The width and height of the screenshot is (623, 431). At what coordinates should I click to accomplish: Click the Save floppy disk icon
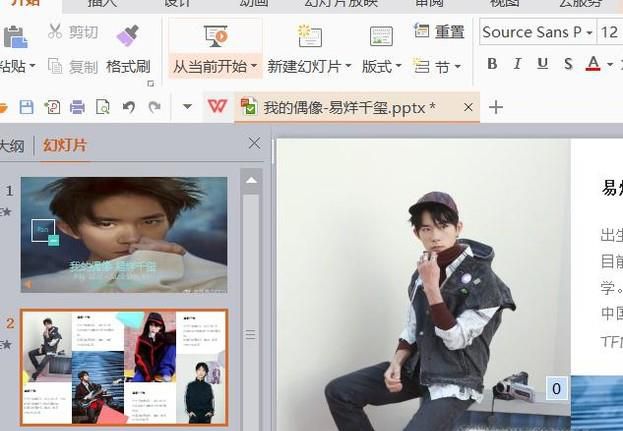click(26, 107)
